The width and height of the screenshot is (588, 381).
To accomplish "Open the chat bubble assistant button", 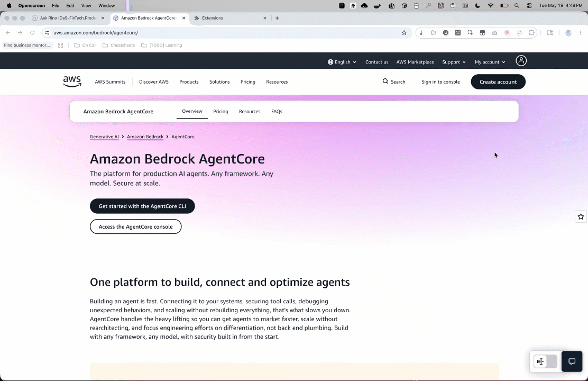I will coord(572,361).
